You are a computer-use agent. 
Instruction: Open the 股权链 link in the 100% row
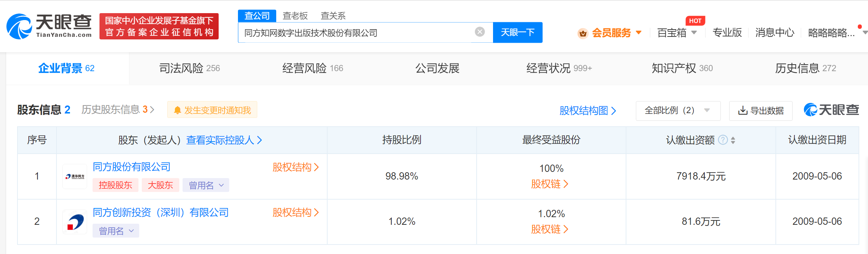(x=550, y=184)
